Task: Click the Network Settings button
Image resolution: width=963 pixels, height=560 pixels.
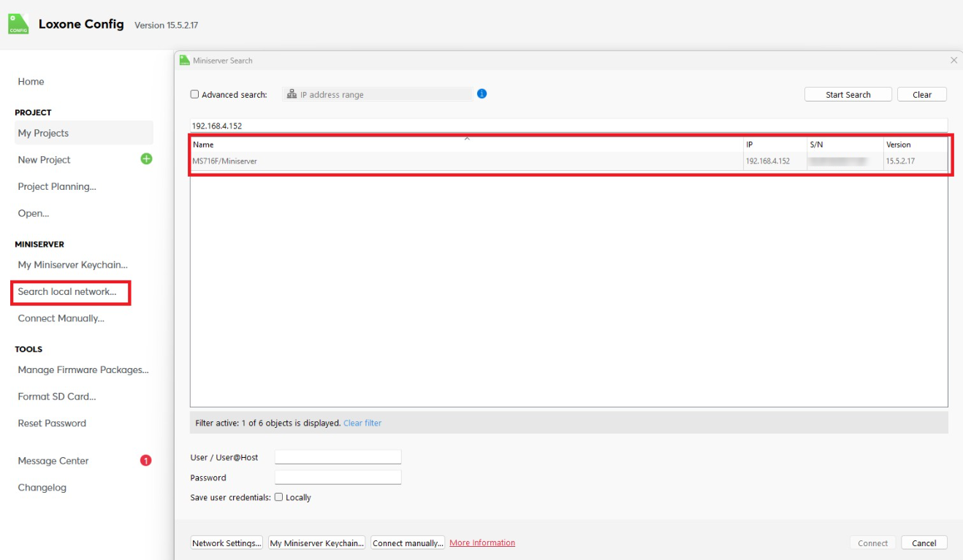Action: (227, 543)
